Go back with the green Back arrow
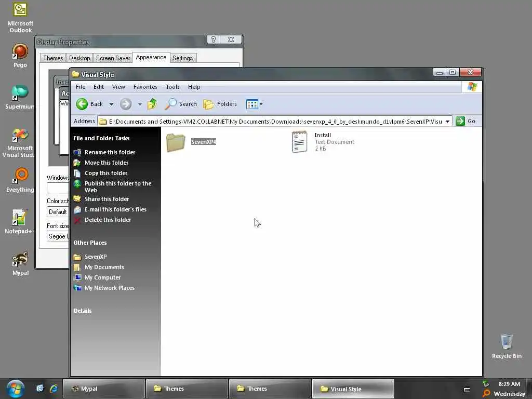 pyautogui.click(x=82, y=104)
